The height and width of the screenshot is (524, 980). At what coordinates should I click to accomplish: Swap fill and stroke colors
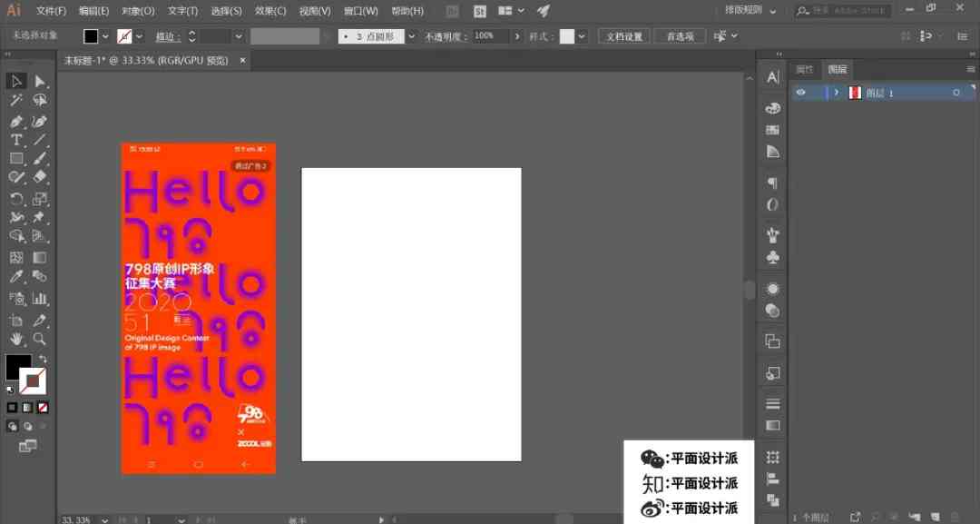[43, 359]
